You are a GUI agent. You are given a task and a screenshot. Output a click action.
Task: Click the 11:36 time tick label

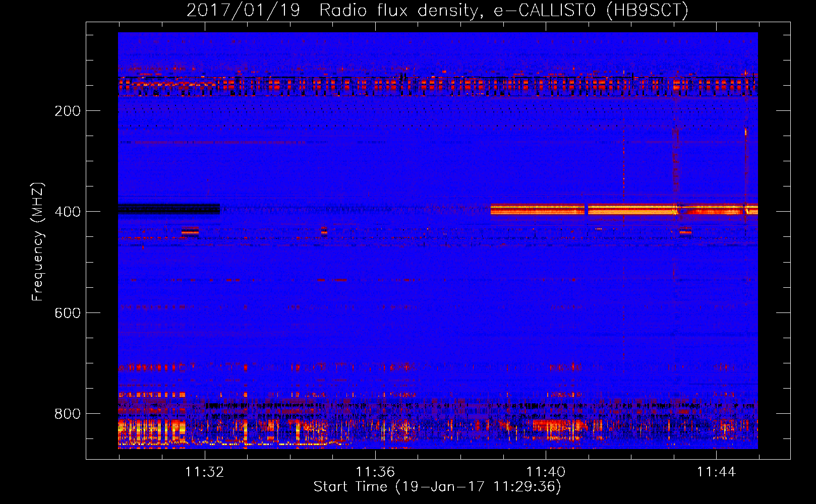point(375,472)
